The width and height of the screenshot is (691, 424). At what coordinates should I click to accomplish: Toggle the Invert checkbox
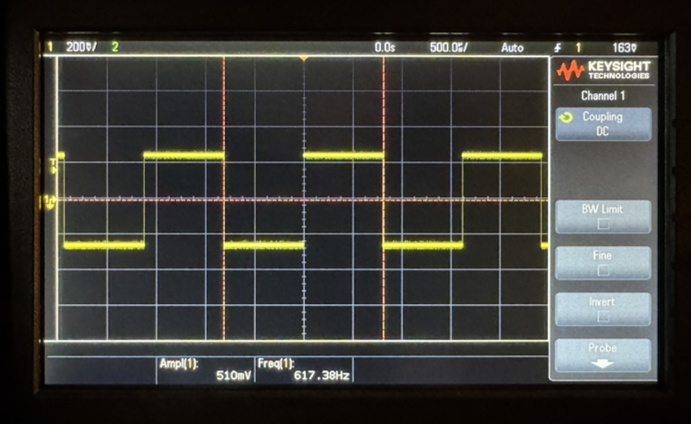pos(603,316)
